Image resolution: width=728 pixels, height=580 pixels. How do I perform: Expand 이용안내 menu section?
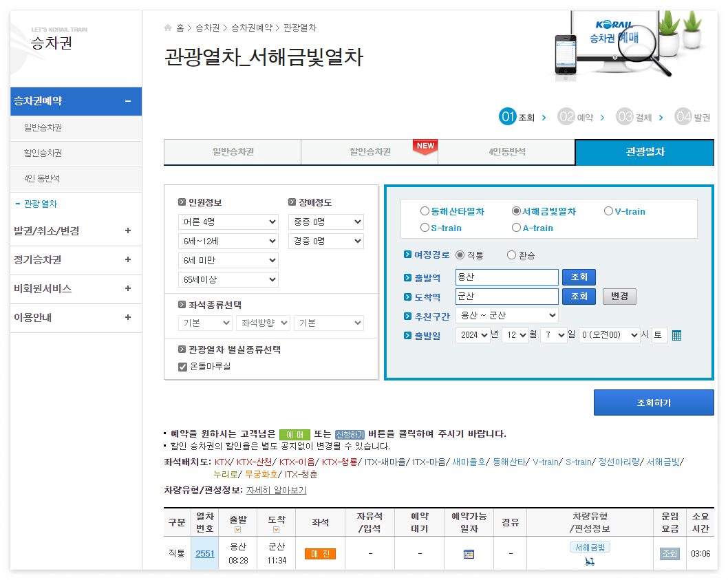(x=128, y=317)
